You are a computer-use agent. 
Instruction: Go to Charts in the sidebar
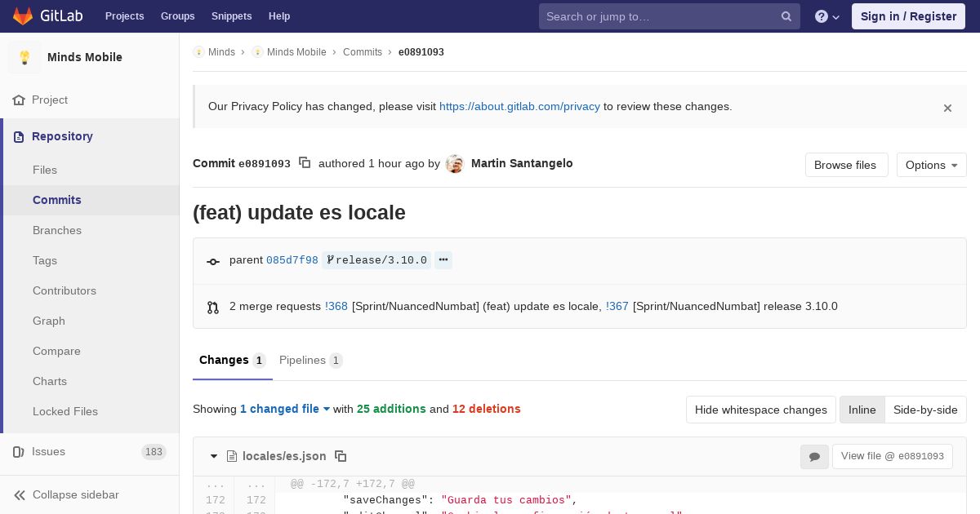[50, 381]
